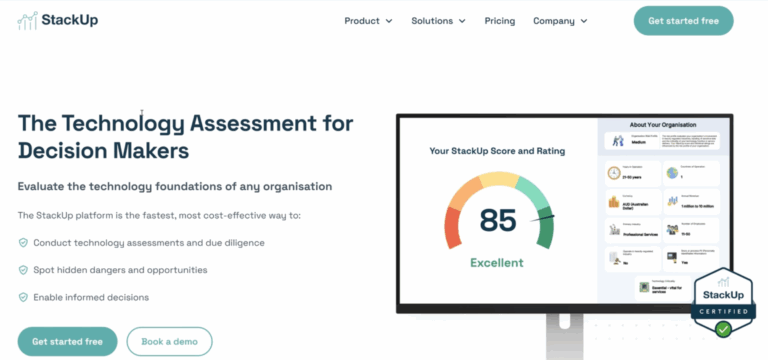Click the StackUp chart logo icon
The width and height of the screenshot is (768, 360).
tap(27, 21)
